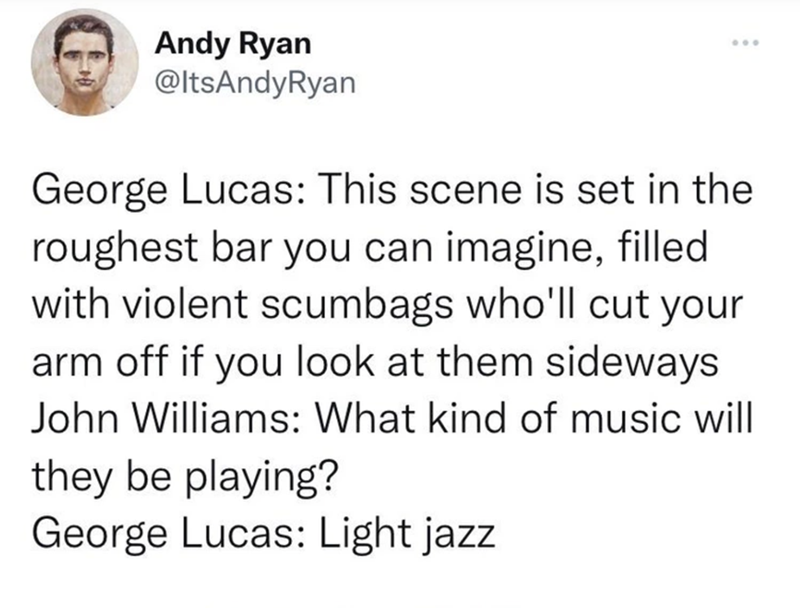Screen dimensions: 800x608
Task: Open the Andy Ryan display name link
Action: coord(233,43)
